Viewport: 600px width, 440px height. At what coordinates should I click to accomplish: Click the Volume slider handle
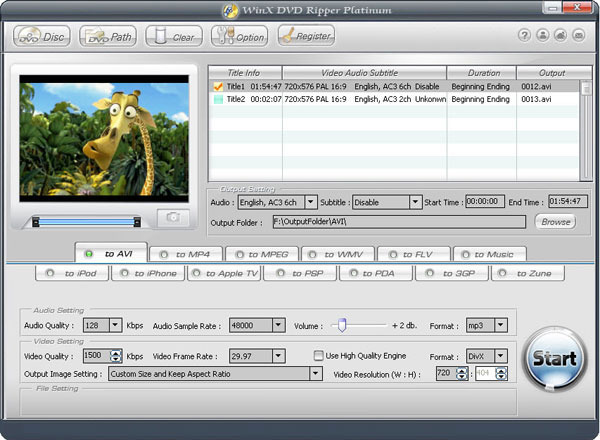point(342,325)
